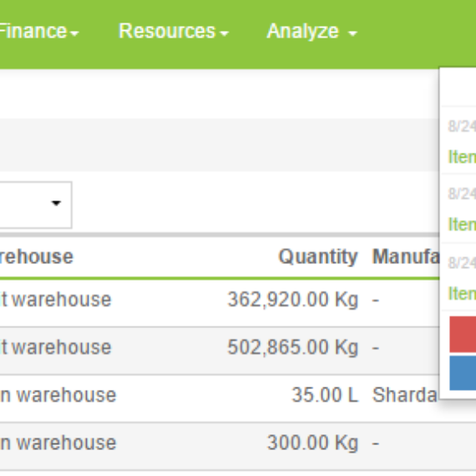Open the Resources menu
This screenshot has height=476, width=476.
pos(174,31)
